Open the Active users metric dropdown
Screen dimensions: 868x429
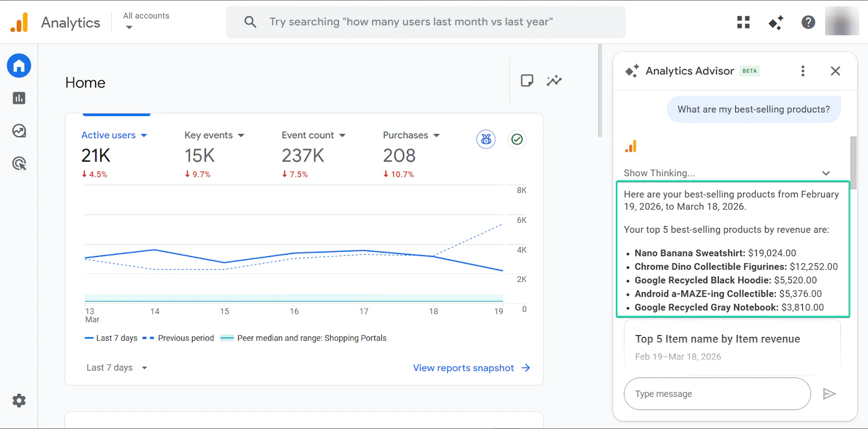tap(114, 135)
